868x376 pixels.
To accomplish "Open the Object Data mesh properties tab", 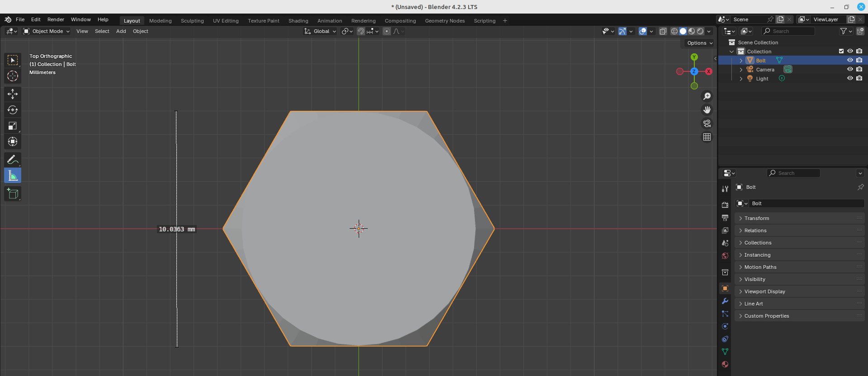I will (x=725, y=352).
